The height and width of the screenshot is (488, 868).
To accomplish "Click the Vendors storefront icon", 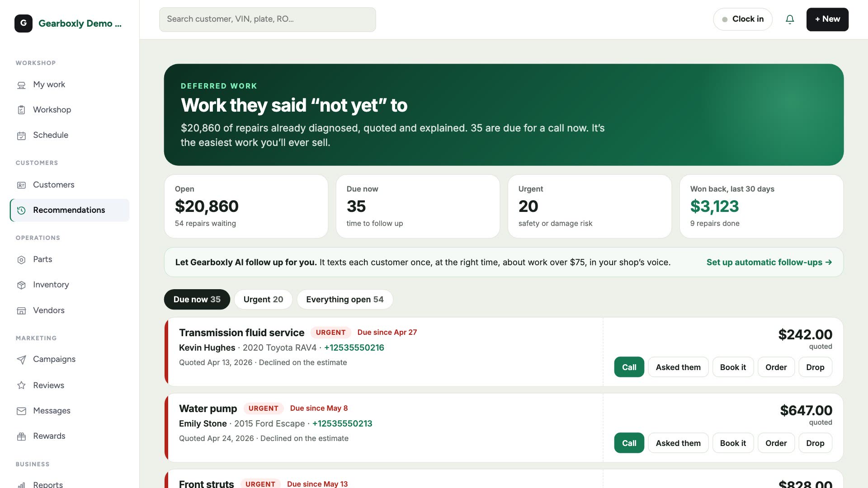I will click(21, 311).
